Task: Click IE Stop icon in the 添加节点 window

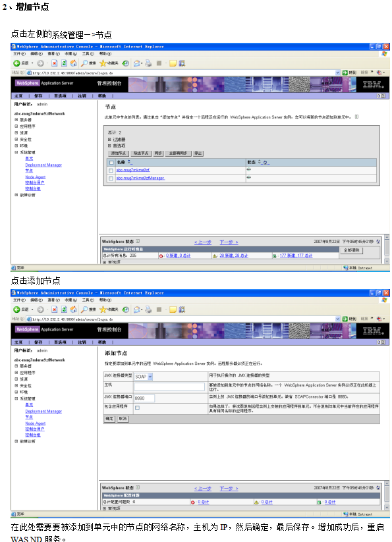Action: coord(54,310)
